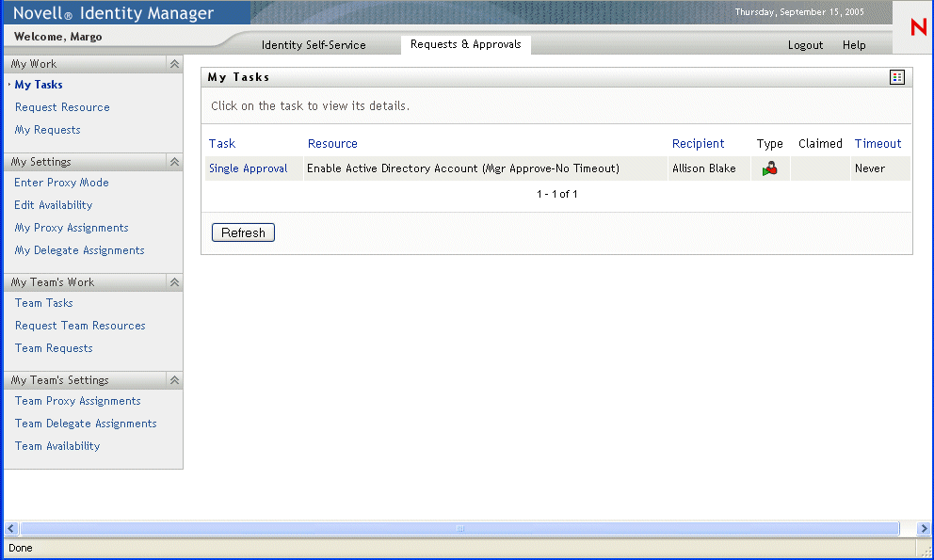The height and width of the screenshot is (560, 934).
Task: Click the date Thursday, September 15, 2005
Action: pos(799,12)
